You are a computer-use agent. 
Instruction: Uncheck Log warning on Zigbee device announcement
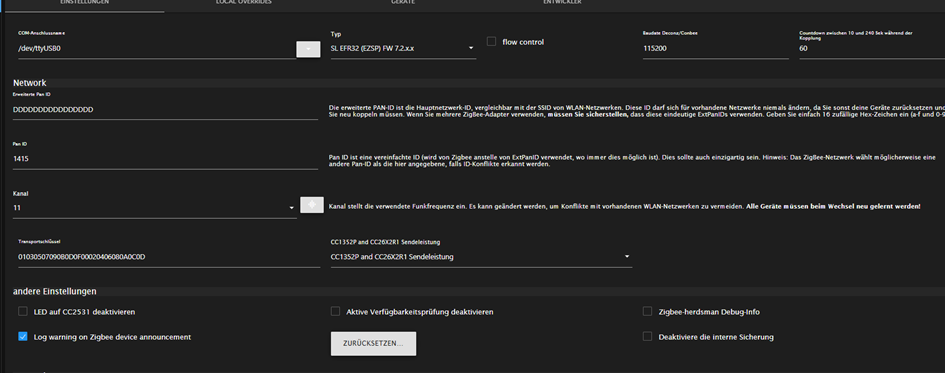point(23,336)
